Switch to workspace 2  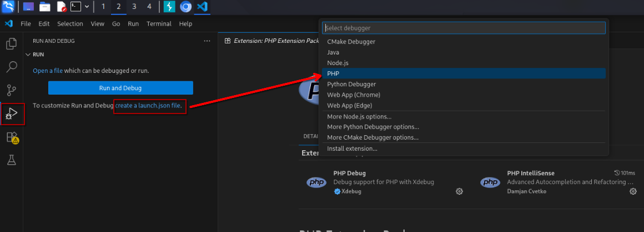118,7
